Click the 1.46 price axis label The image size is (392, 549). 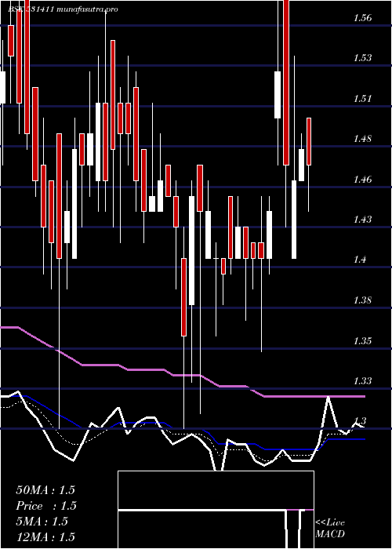pos(362,180)
